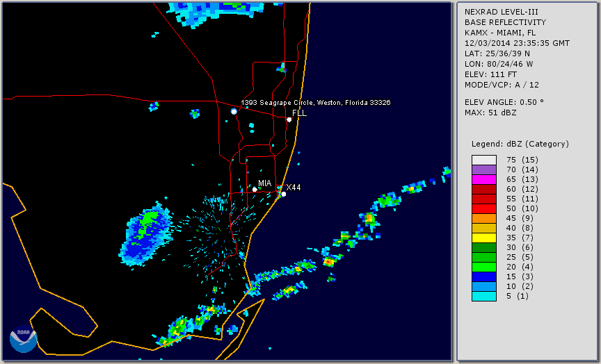The height and width of the screenshot is (364, 601).
Task: Click the NOAA logo emblem
Action: 24,339
